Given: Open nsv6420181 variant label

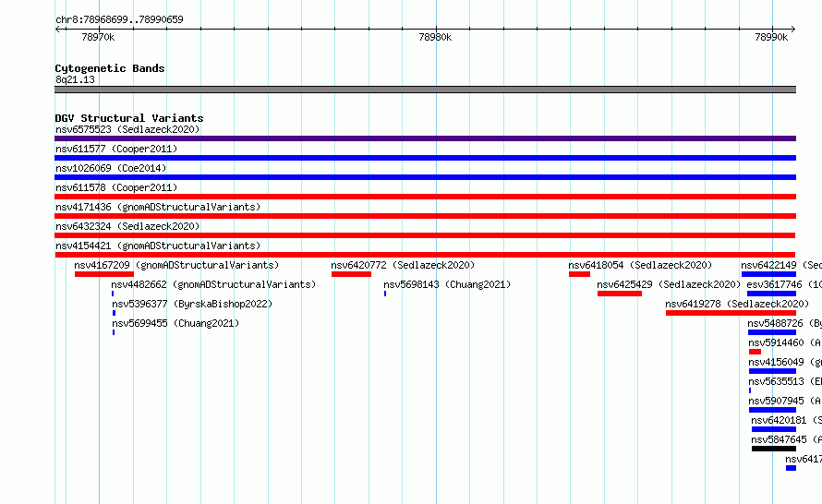Looking at the screenshot, I should [x=786, y=420].
